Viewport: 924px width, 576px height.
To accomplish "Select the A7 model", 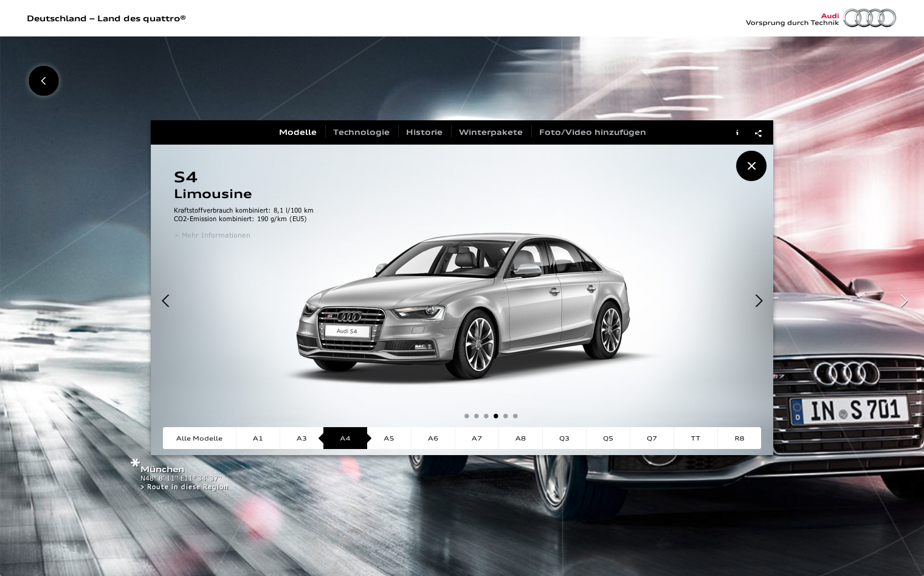I will (x=477, y=438).
